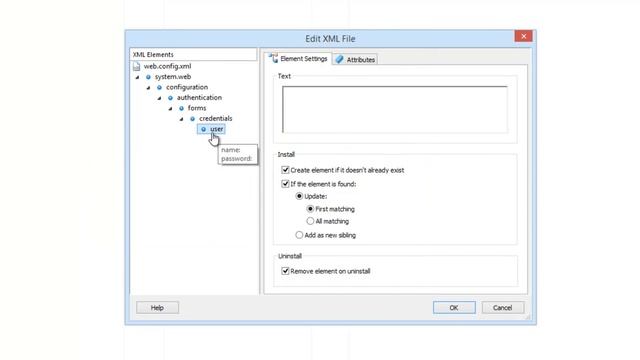Image resolution: width=640 pixels, height=360 pixels.
Task: Select web.config.xml in the tree
Action: [167, 66]
